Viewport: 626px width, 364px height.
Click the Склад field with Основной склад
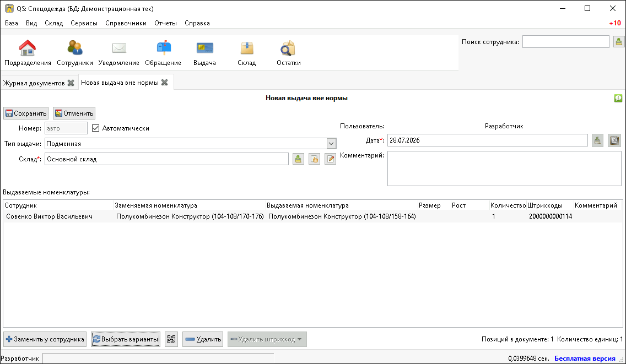coord(166,159)
